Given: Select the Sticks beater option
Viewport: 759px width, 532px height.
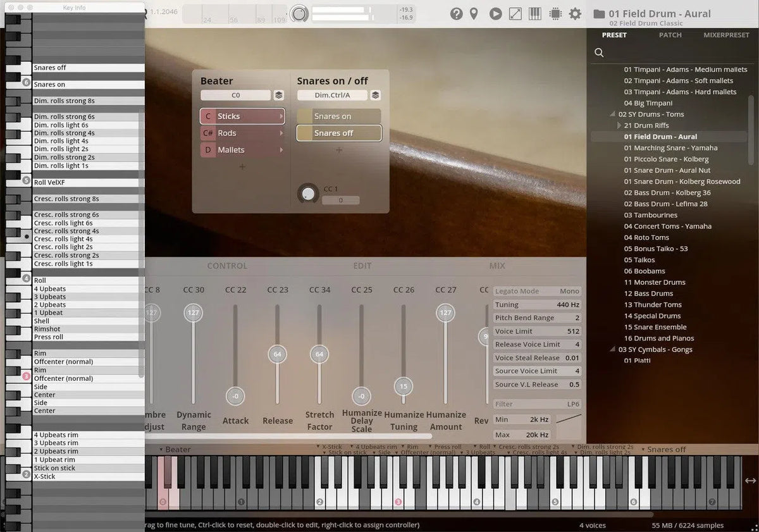Looking at the screenshot, I should pyautogui.click(x=242, y=116).
